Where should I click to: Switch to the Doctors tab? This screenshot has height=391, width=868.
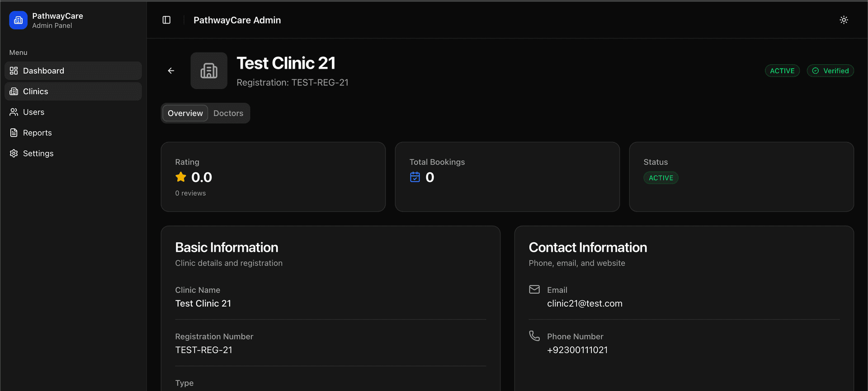coord(228,113)
